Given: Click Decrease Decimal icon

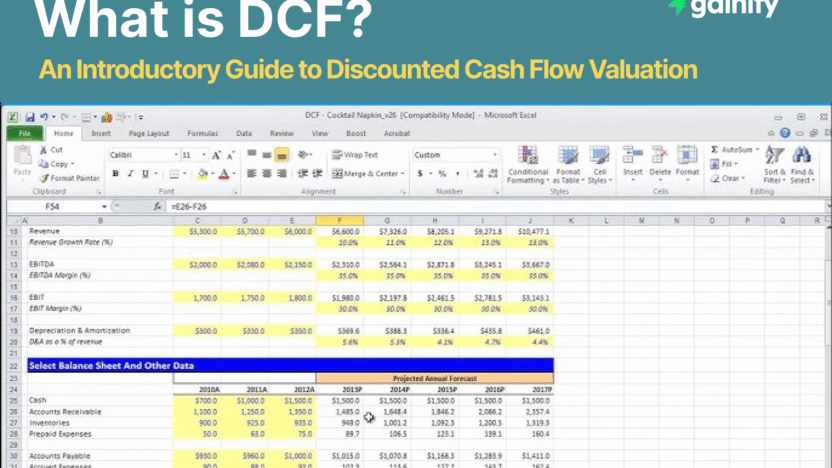Looking at the screenshot, I should [x=493, y=174].
